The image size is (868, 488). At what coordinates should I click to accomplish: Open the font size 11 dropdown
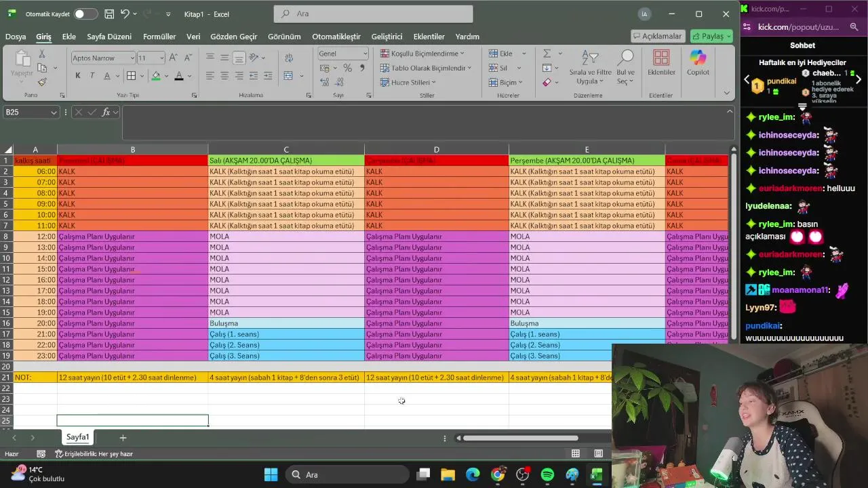[161, 58]
